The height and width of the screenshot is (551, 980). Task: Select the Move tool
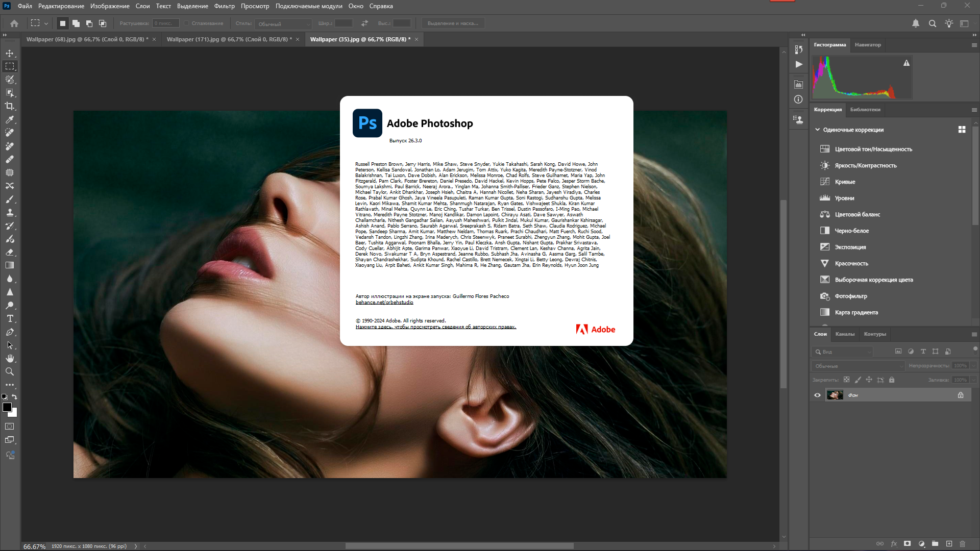pos(10,53)
